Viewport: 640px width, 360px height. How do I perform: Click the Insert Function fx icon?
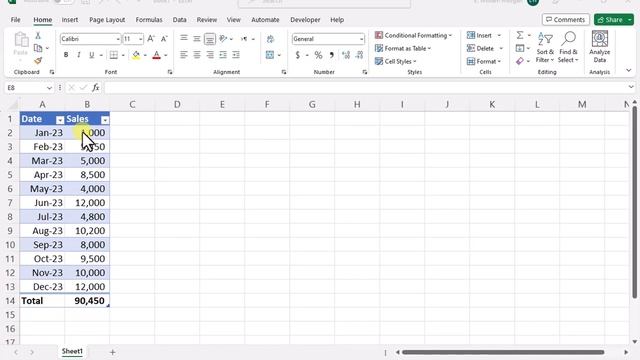96,88
